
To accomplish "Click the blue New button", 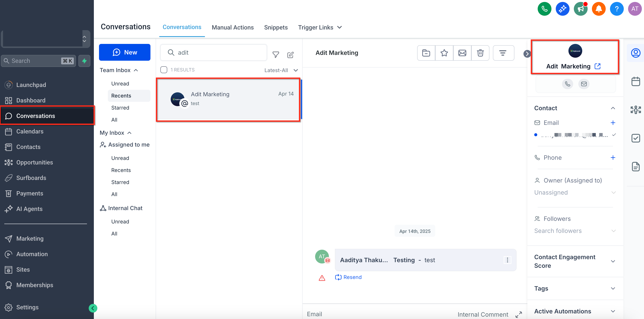I will click(124, 52).
